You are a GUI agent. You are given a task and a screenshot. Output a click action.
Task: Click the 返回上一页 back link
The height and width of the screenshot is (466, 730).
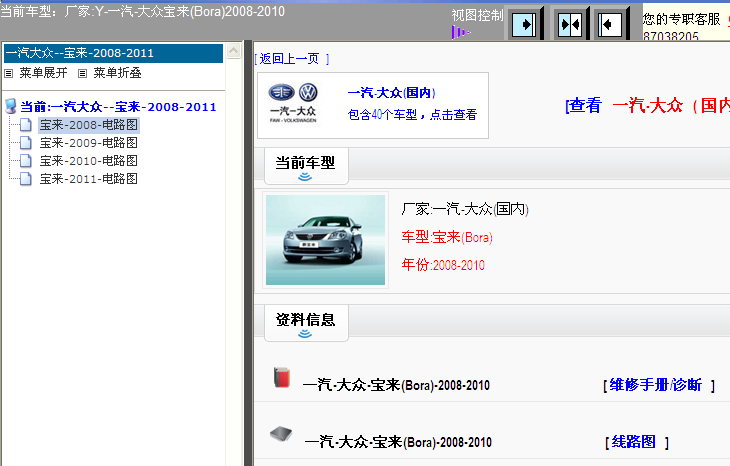click(x=292, y=59)
